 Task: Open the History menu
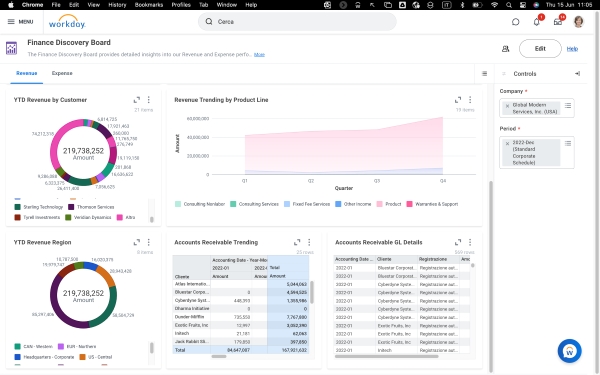[x=117, y=5]
